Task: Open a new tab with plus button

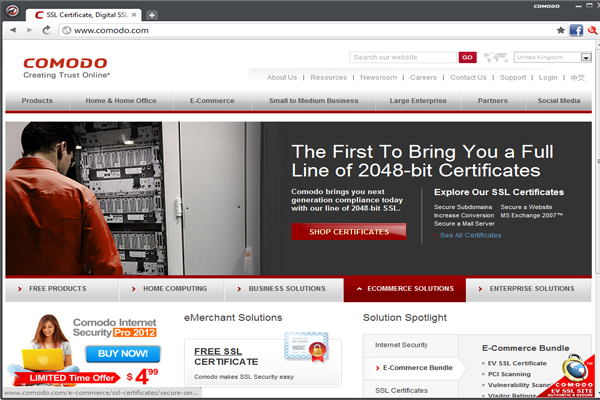Action: tap(152, 15)
